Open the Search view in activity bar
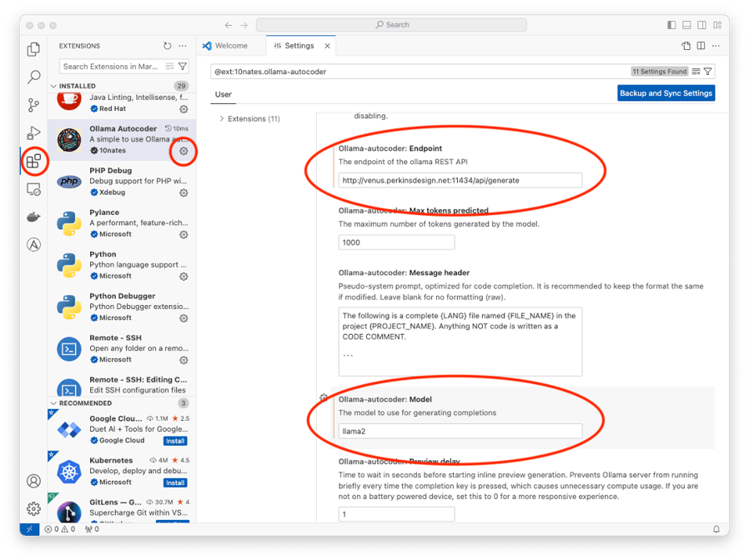Image resolution: width=749 pixels, height=560 pixels. (x=33, y=77)
